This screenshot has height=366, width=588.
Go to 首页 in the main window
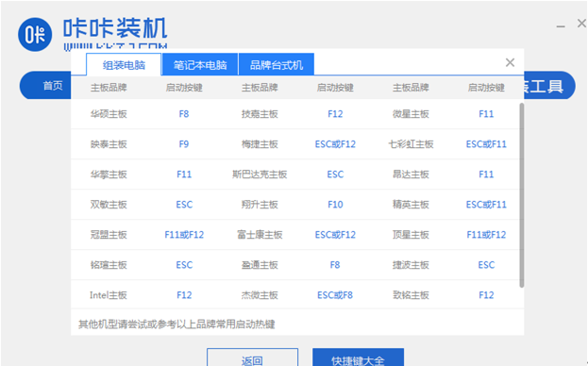pyautogui.click(x=53, y=86)
